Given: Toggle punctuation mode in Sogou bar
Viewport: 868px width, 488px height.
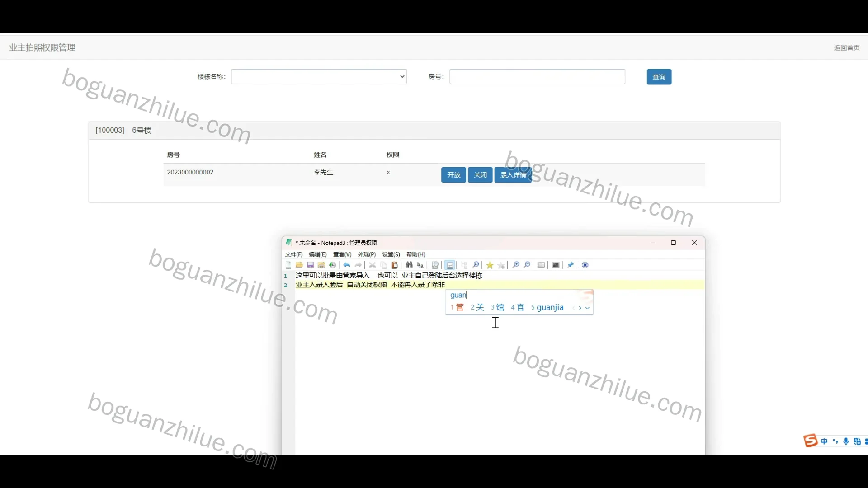Looking at the screenshot, I should point(835,441).
